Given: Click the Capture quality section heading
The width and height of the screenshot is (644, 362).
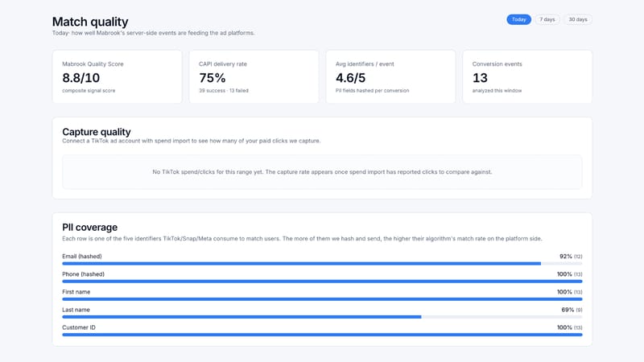Looking at the screenshot, I should 97,132.
